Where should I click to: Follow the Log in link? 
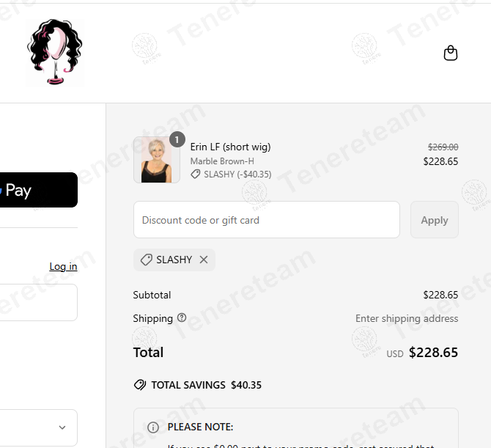pyautogui.click(x=63, y=266)
